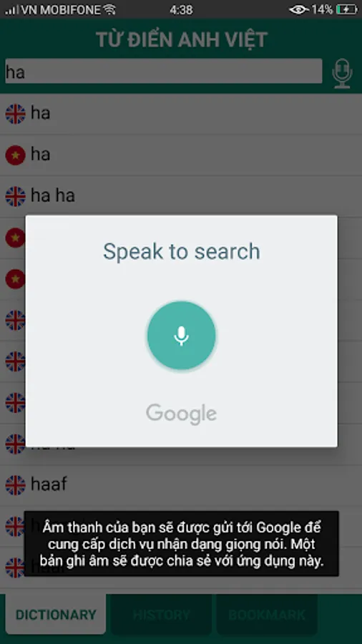Switch to the DICTIONARY tab
The width and height of the screenshot is (362, 644).
click(x=55, y=615)
